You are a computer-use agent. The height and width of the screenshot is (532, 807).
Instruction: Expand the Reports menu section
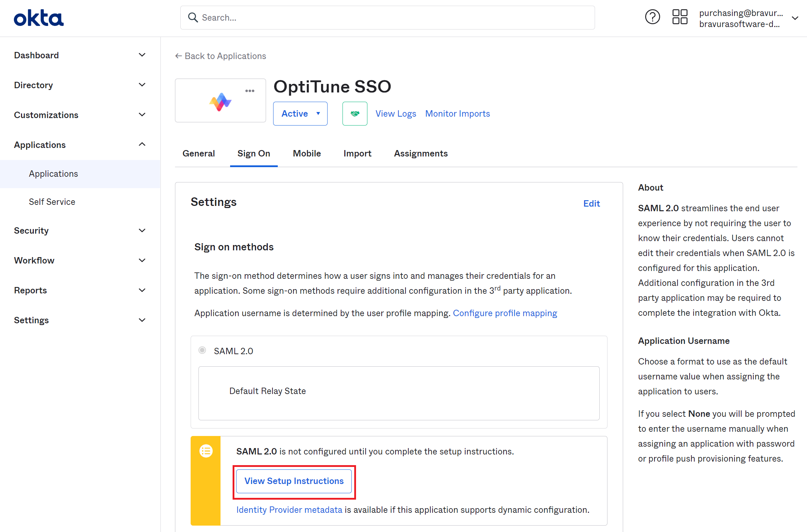[80, 290]
